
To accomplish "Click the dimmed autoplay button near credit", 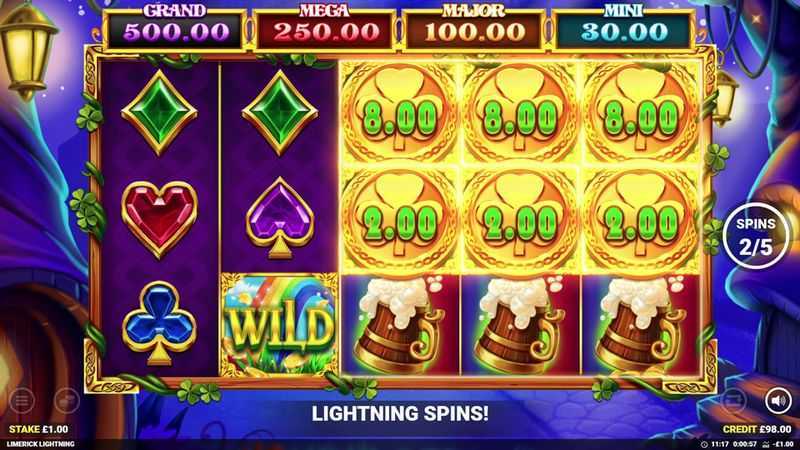I will pos(734,401).
